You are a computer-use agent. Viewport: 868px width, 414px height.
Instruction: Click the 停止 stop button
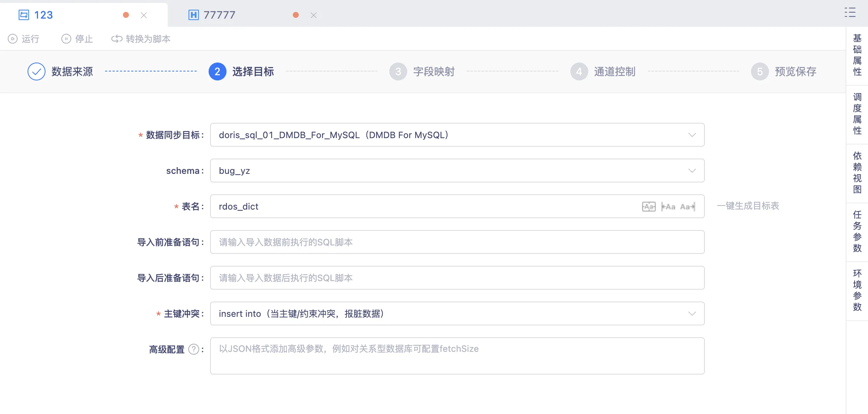[77, 39]
